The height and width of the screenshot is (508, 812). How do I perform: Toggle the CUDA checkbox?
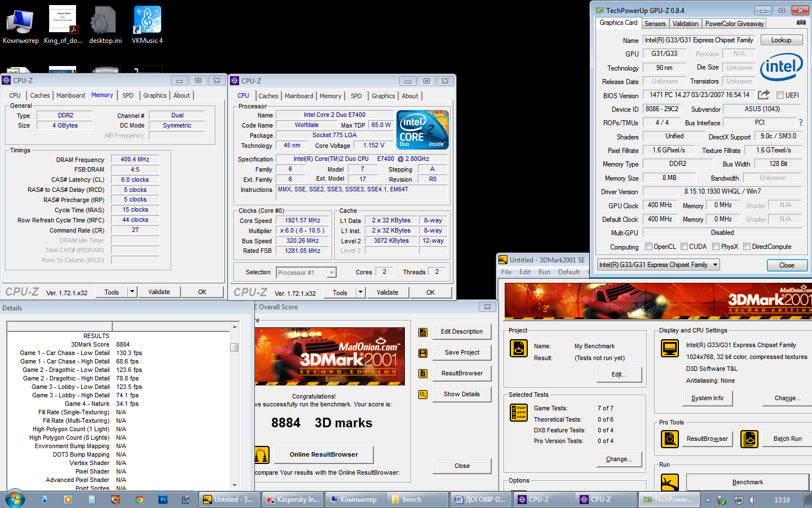point(685,247)
